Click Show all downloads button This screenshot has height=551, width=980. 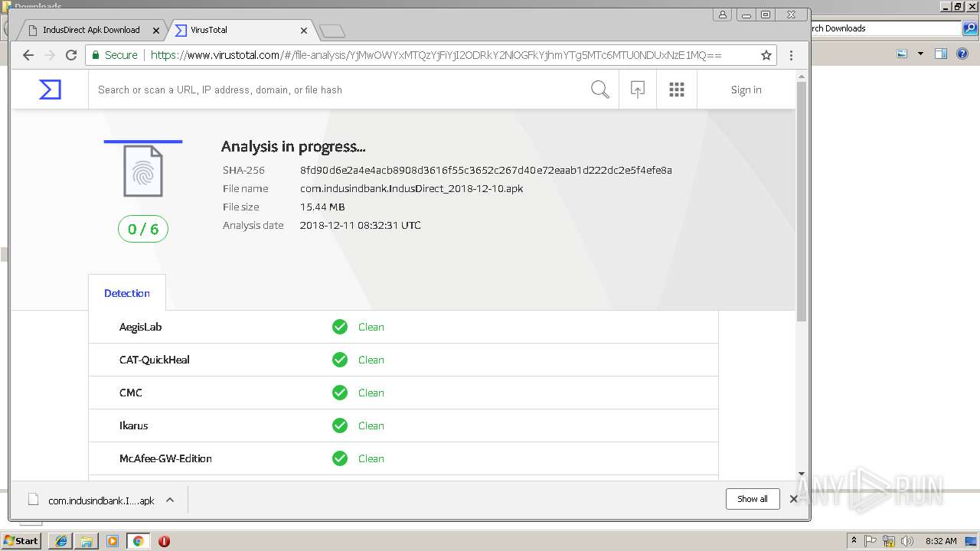[x=753, y=499]
